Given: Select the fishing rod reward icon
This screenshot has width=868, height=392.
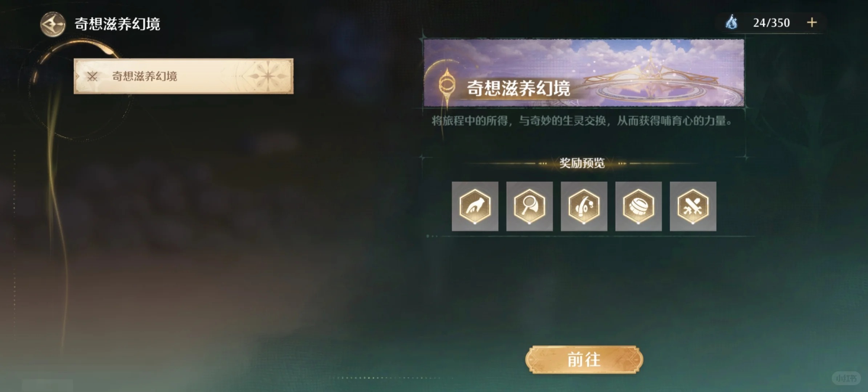Looking at the screenshot, I should (x=584, y=206).
